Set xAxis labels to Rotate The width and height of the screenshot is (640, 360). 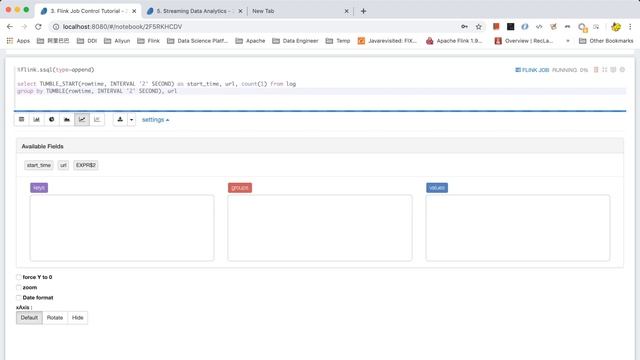[x=55, y=318]
